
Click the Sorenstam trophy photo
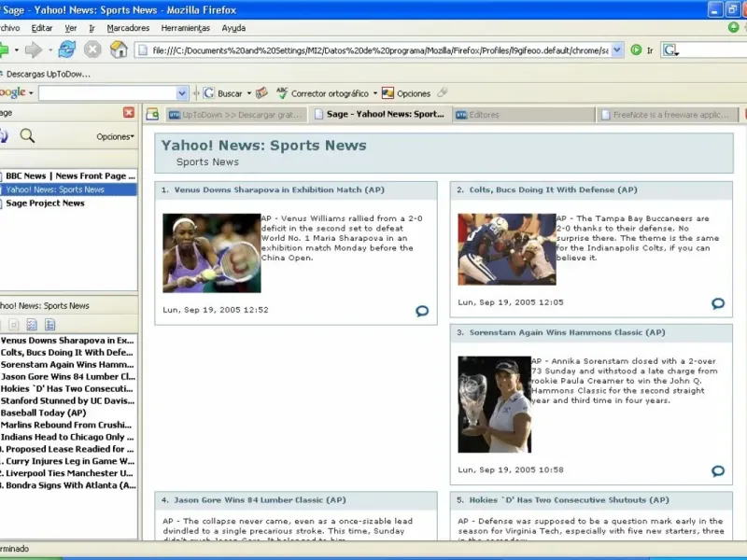[x=495, y=404]
